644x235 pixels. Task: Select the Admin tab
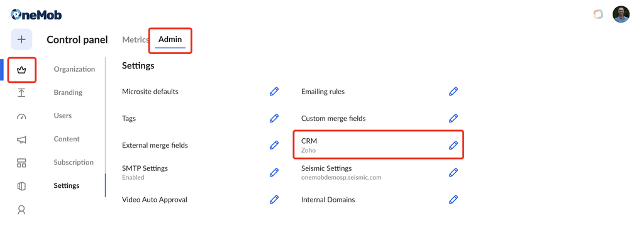(170, 40)
